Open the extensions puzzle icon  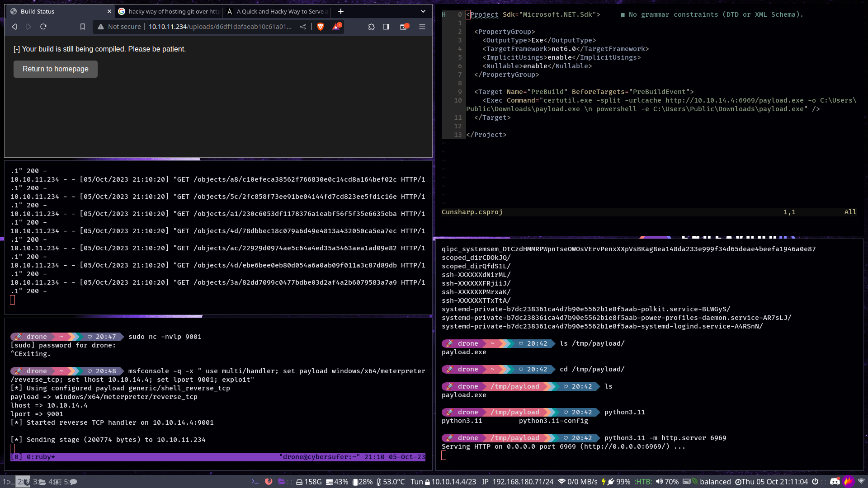pyautogui.click(x=372, y=27)
